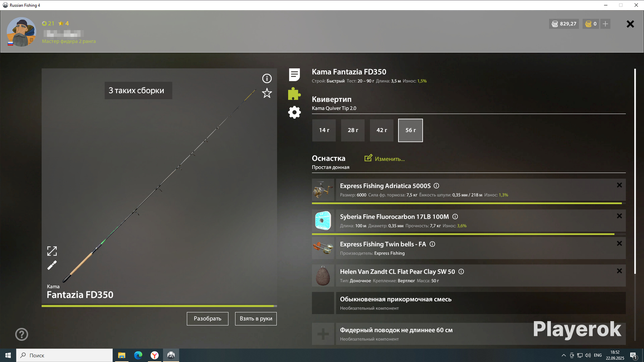
Task: Remove the Adriatica 5000S reel
Action: [619, 185]
